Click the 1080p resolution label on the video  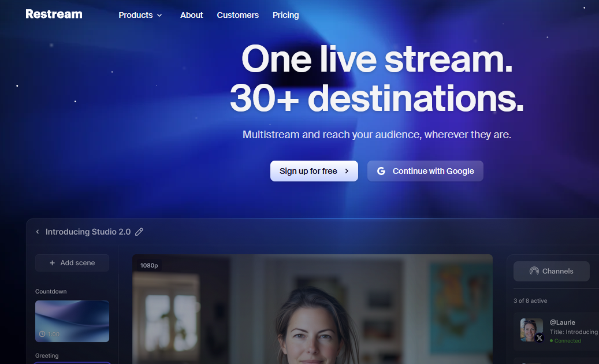[x=149, y=265]
